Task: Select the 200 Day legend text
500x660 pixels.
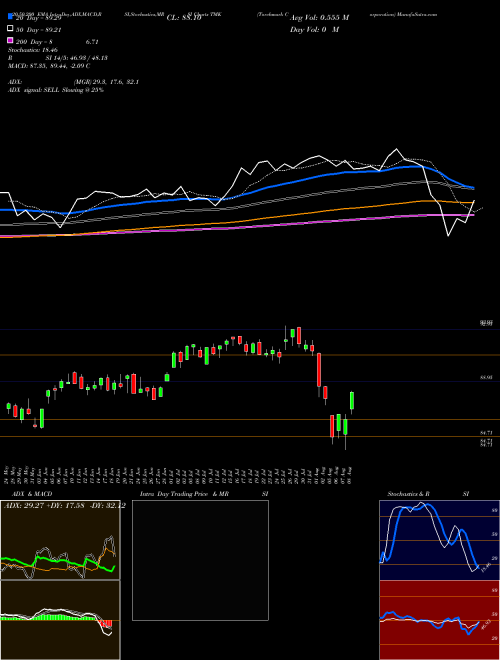Action: 57,42
